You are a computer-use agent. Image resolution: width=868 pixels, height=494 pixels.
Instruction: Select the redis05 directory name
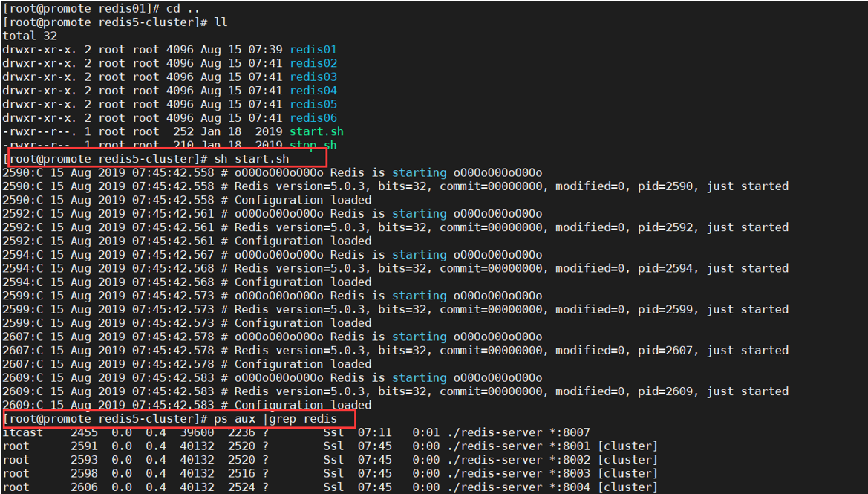tap(313, 104)
